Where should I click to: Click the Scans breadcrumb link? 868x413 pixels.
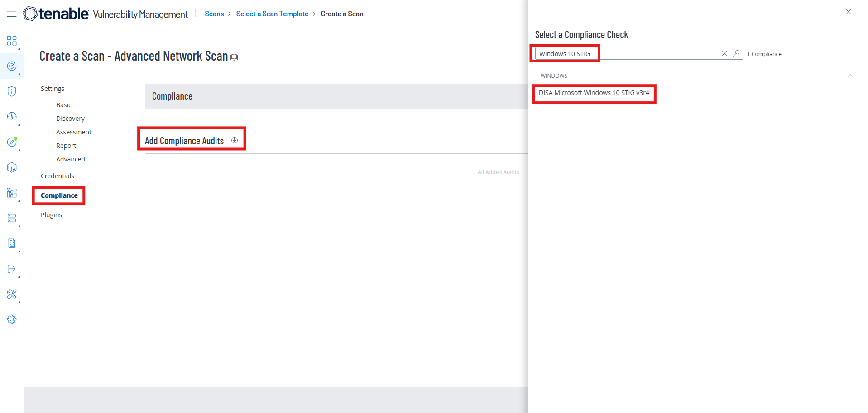(214, 14)
